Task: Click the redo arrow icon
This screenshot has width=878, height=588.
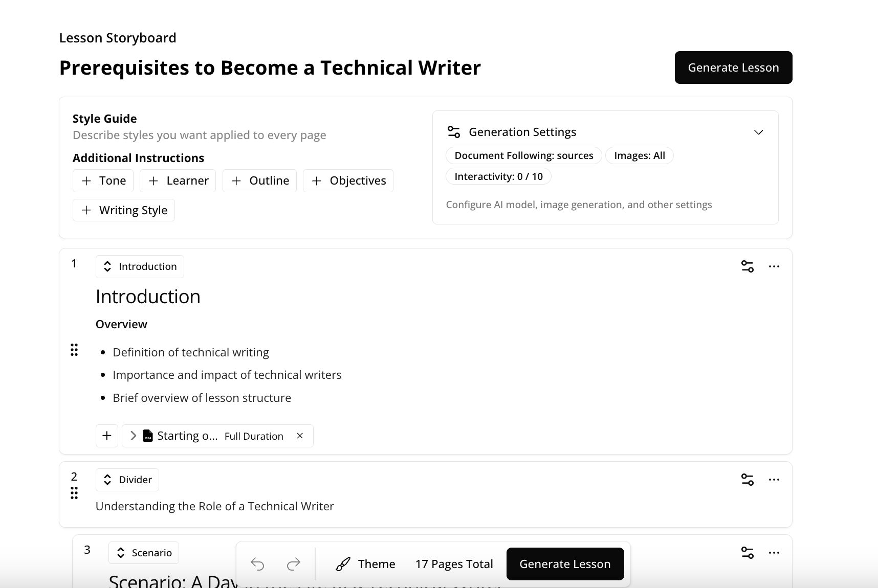Action: (x=294, y=564)
